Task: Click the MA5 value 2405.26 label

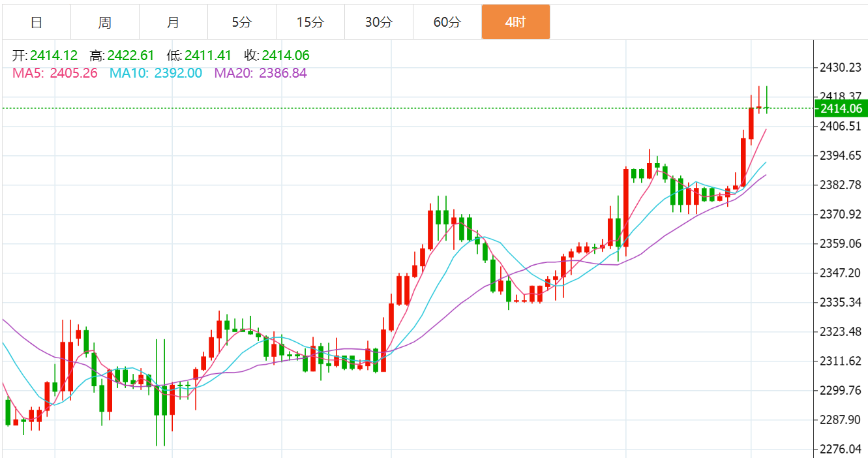Action: [55, 73]
